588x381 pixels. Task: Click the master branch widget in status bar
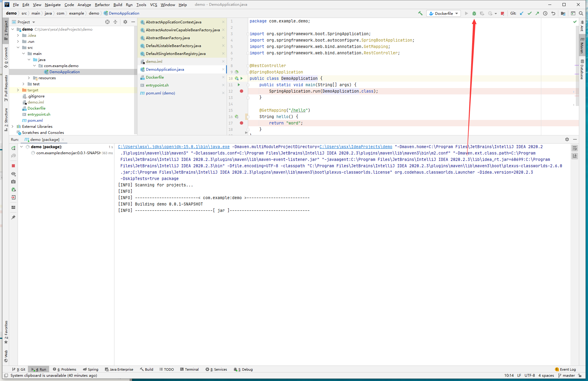566,376
